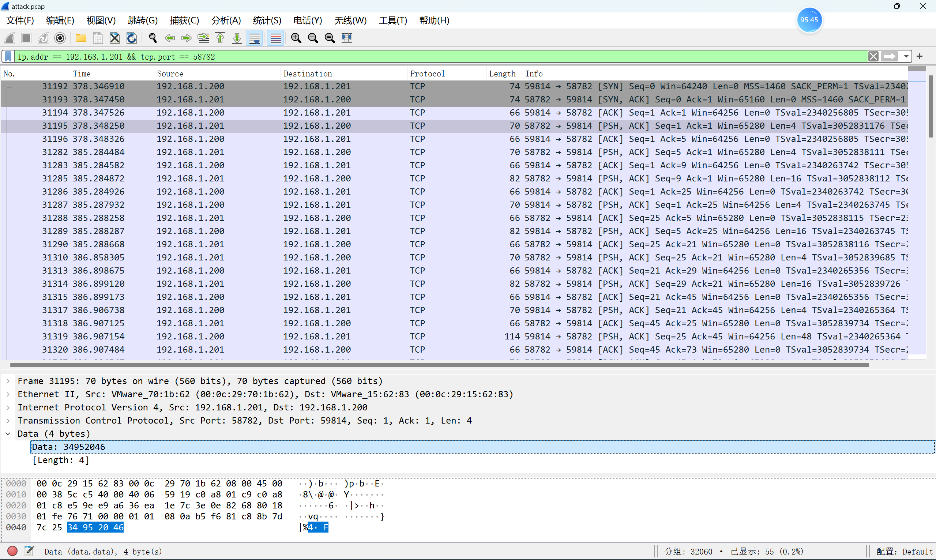The height and width of the screenshot is (560, 936).
Task: Reload the capture file
Action: pos(132,38)
